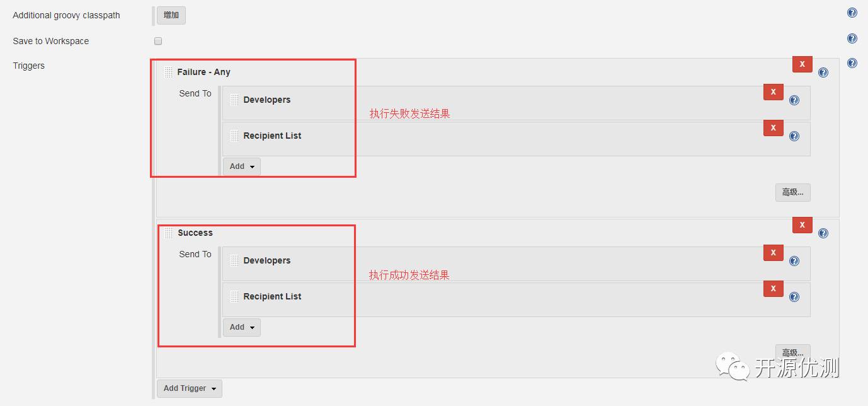Enable Save to Workspace checkbox
Viewport: 868px width, 406px height.
158,41
